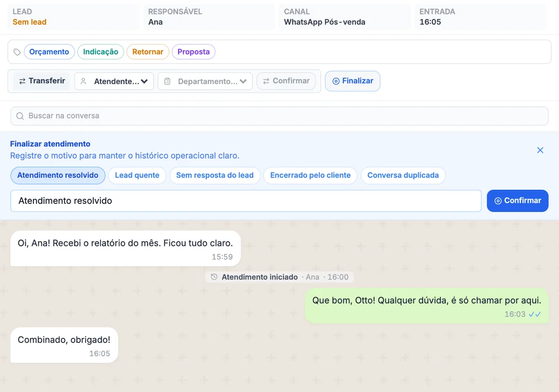This screenshot has height=392, width=559.
Task: Click the tag icon beside Orçamento
Action: [17, 52]
